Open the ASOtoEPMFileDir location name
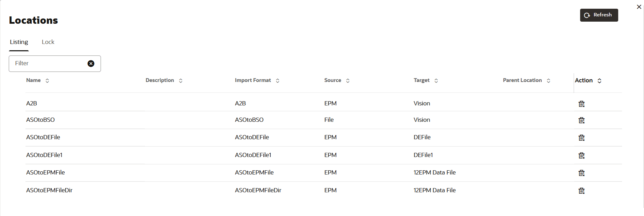Screen dimensions: 644x216 pyautogui.click(x=49, y=190)
